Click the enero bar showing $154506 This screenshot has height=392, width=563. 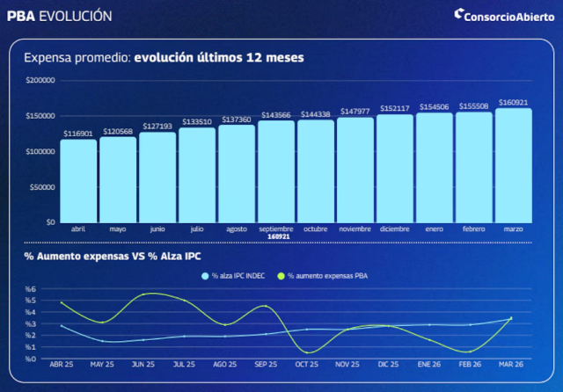coord(435,167)
